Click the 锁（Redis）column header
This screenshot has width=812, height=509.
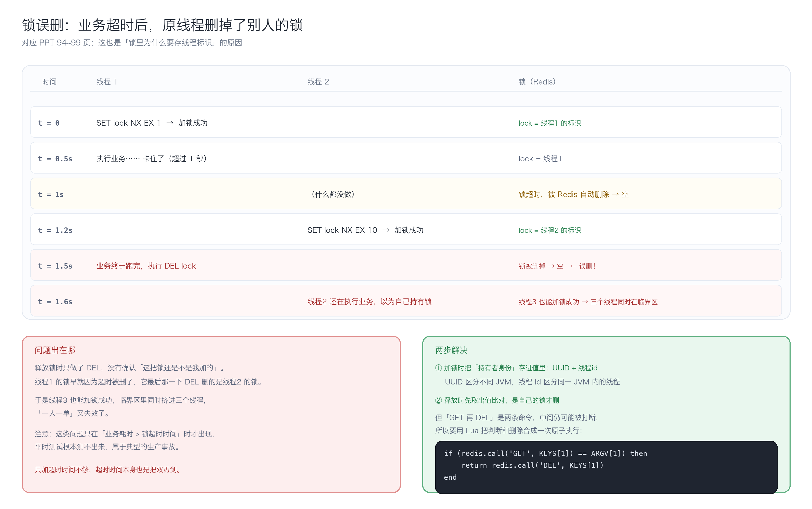point(537,82)
